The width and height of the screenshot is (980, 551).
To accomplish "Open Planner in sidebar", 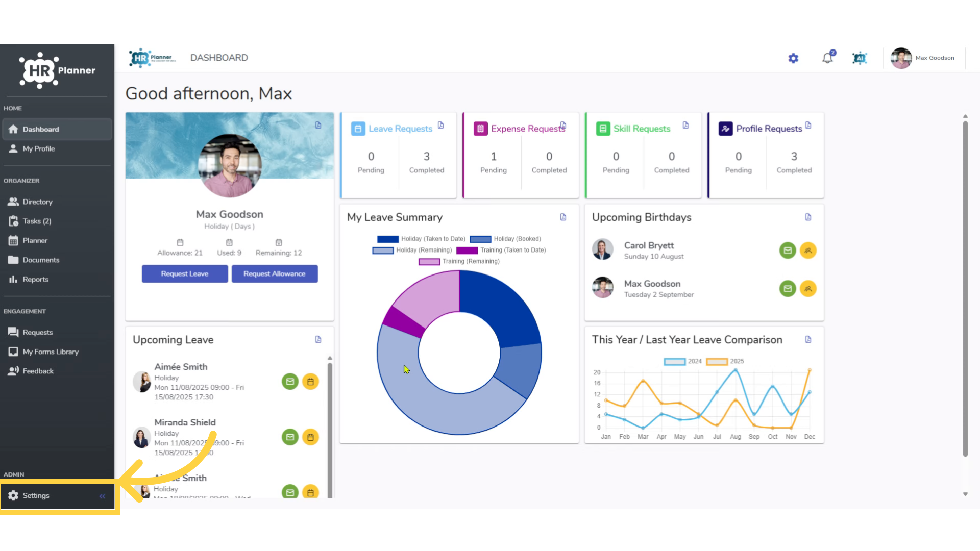I will point(57,241).
